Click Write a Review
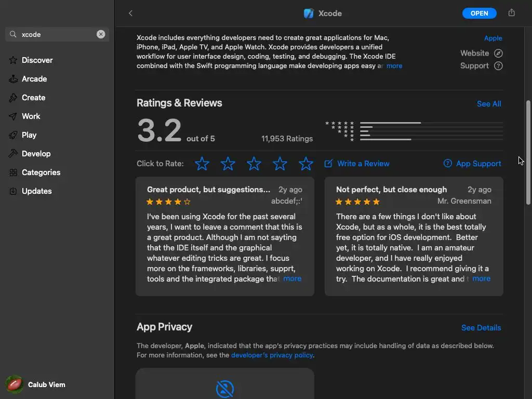532x399 pixels. pos(363,164)
